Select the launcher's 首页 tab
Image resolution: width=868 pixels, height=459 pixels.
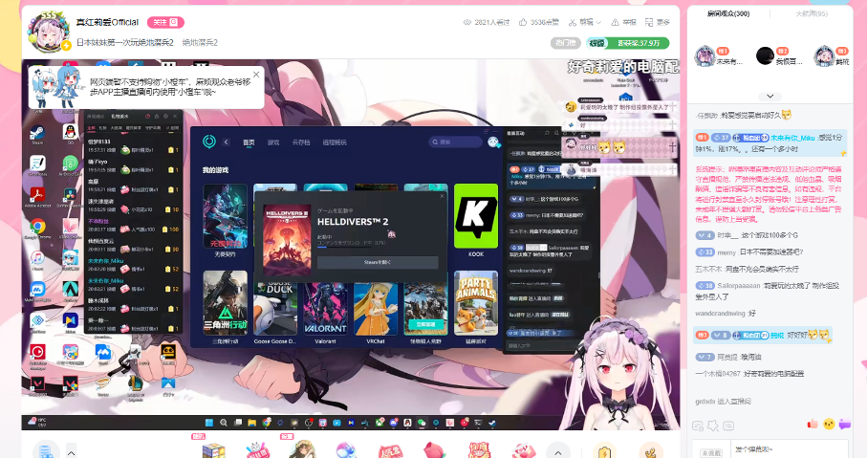[249, 142]
